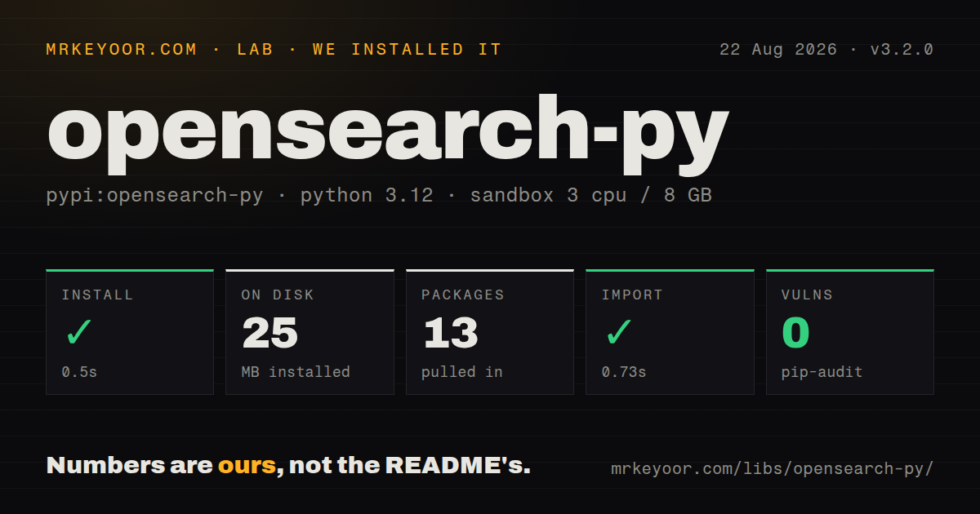Viewport: 980px width, 514px height.
Task: Click the '25' on-disk number
Action: pyautogui.click(x=270, y=333)
